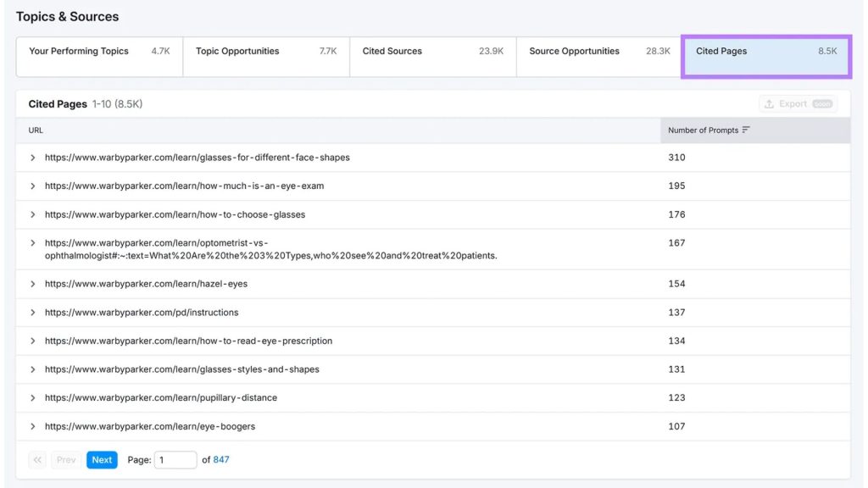Screen dimensions: 868x488
Task: Expand the eye-boogers row
Action: click(33, 427)
